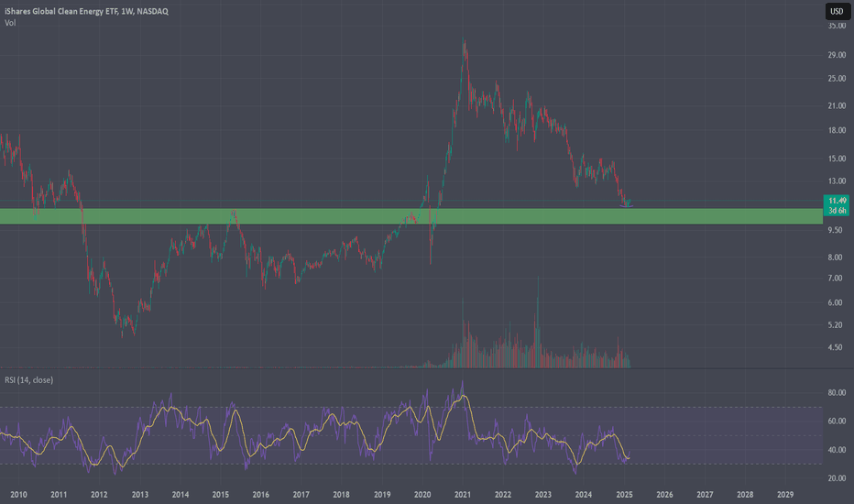Click the 2027 time axis label

(705, 495)
